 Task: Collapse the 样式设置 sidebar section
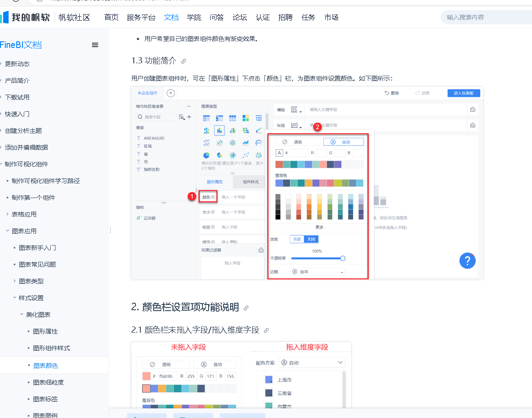click(15, 298)
